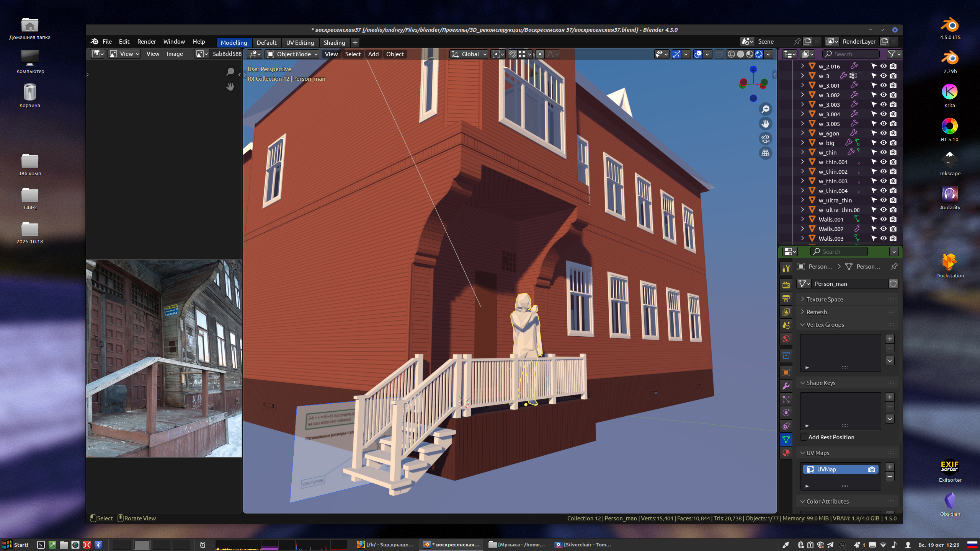Expand the w_big item in outliner
The height and width of the screenshot is (551, 980).
coord(802,143)
